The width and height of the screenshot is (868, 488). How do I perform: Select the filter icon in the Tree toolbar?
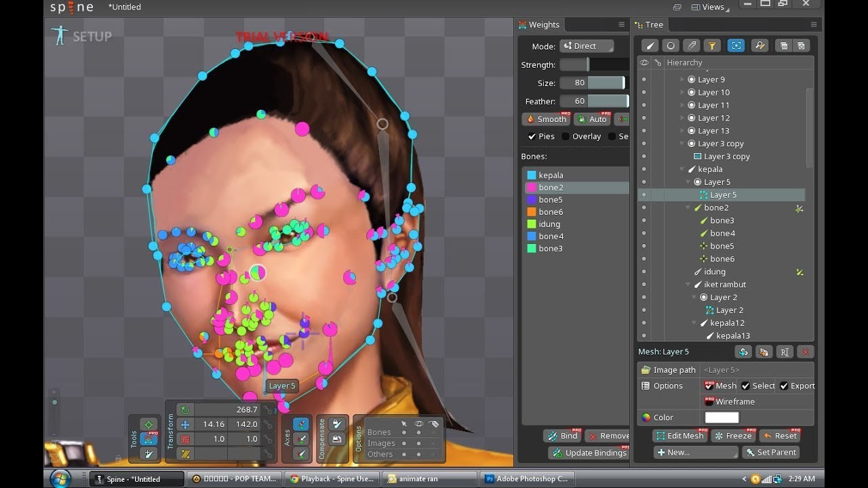(x=712, y=45)
